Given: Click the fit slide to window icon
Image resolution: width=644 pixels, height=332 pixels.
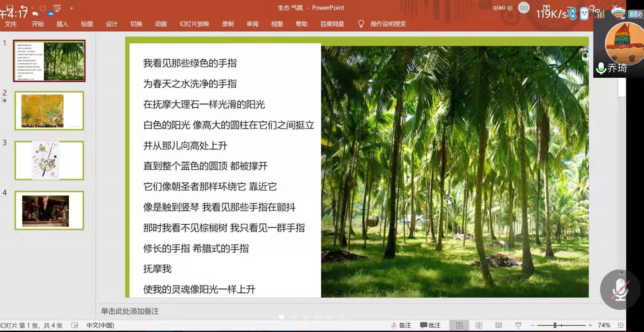Looking at the screenshot, I should pos(621,325).
